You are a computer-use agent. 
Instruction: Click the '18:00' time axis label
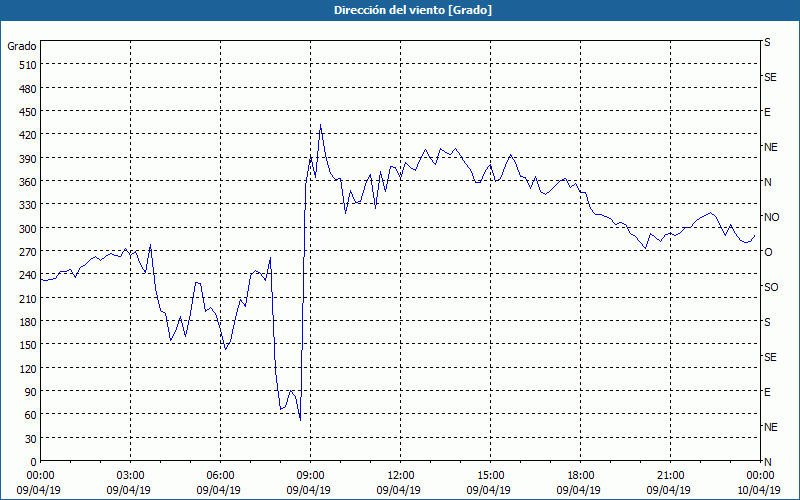(581, 476)
